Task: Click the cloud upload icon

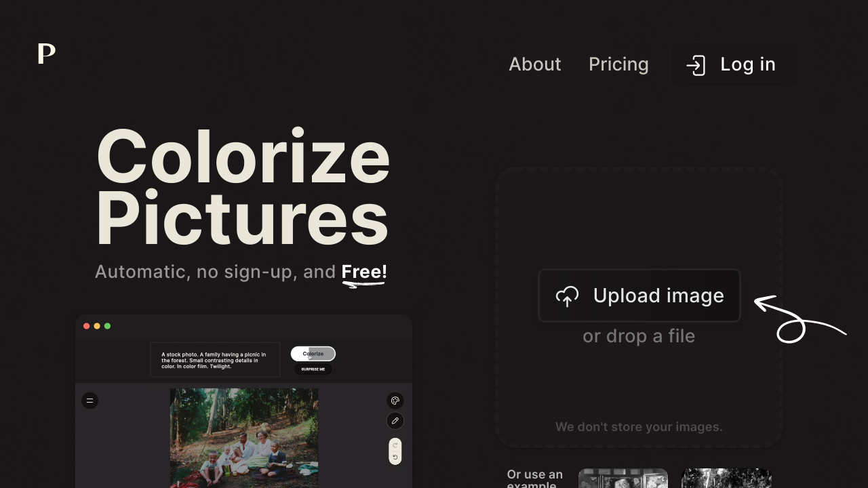Action: point(567,296)
